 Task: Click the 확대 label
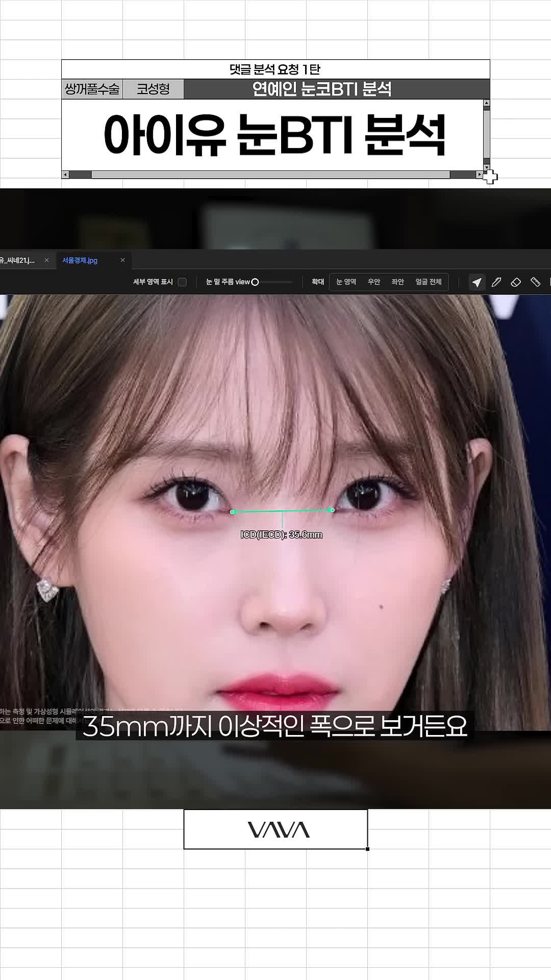[x=318, y=282]
